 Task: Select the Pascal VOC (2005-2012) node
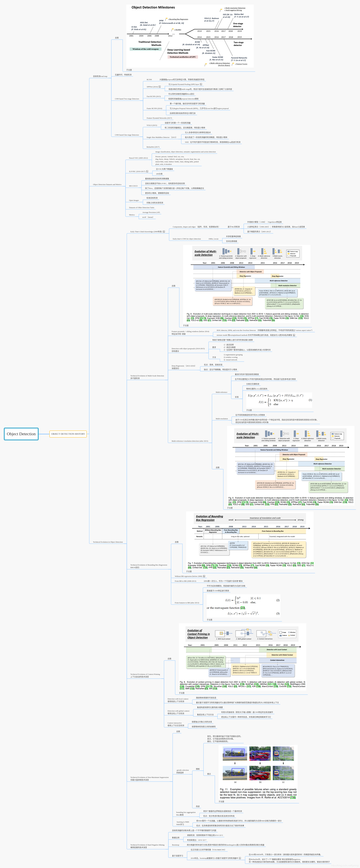point(138,158)
